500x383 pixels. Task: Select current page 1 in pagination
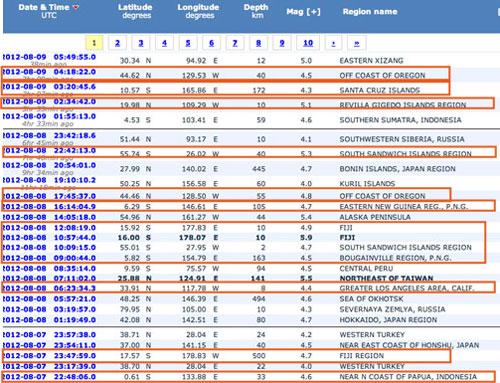point(94,43)
